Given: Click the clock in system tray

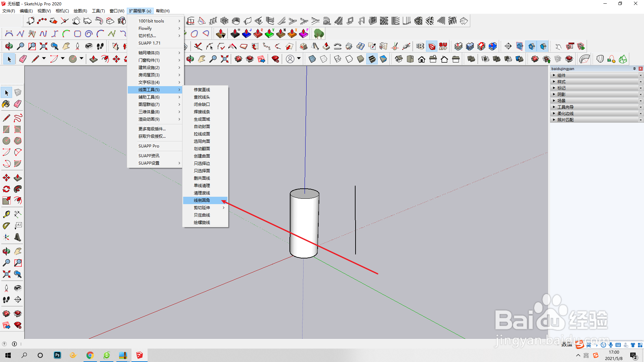Looking at the screenshot, I should (x=613, y=355).
